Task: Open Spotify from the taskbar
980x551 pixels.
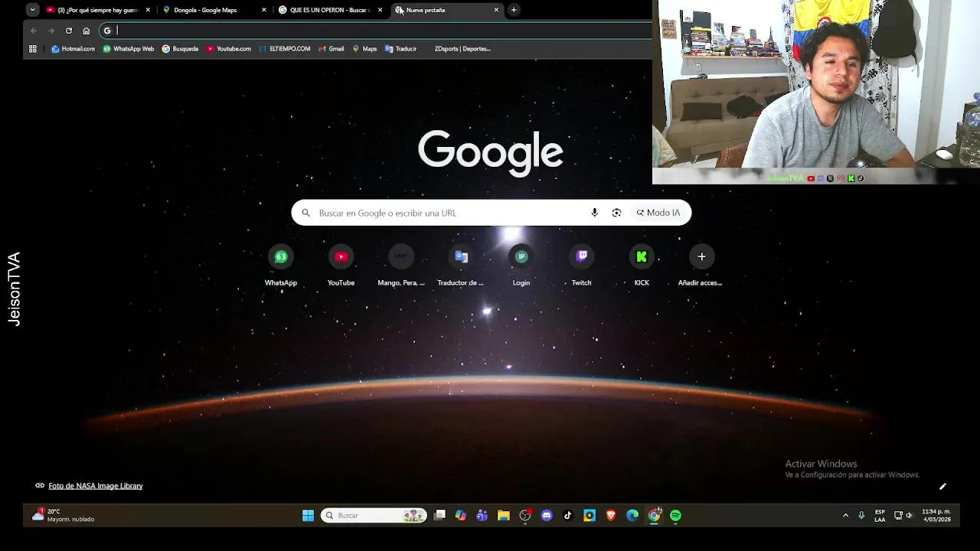Action: point(675,515)
